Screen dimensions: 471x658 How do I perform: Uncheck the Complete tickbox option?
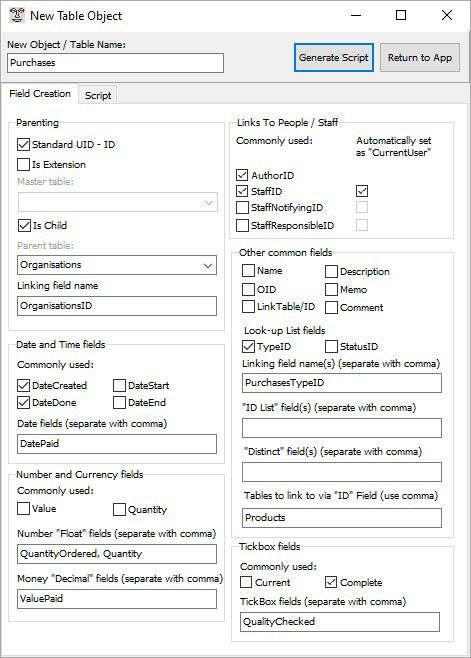331,582
